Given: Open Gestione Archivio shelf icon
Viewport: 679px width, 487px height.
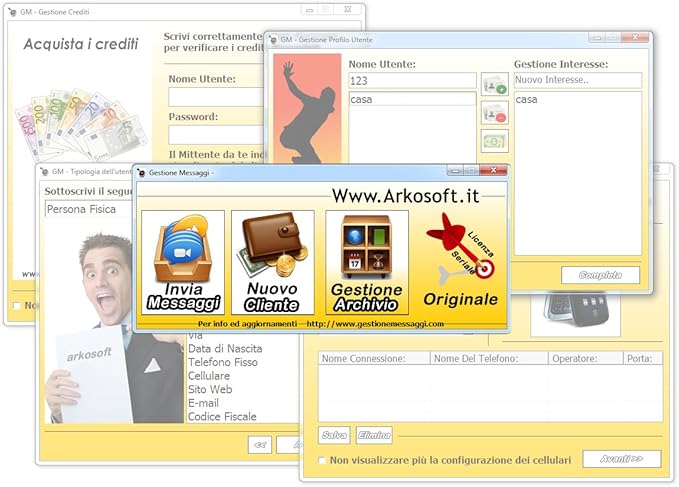Looking at the screenshot, I should tap(367, 262).
